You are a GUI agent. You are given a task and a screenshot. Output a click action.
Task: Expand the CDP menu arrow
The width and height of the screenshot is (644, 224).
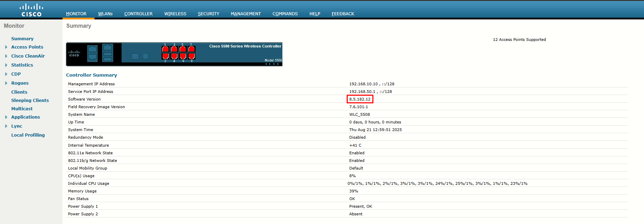click(6, 74)
